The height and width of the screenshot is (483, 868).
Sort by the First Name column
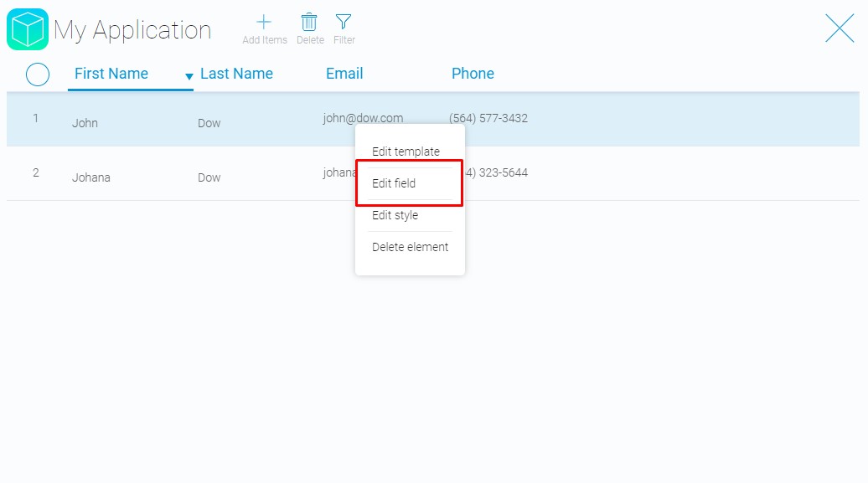(x=111, y=74)
